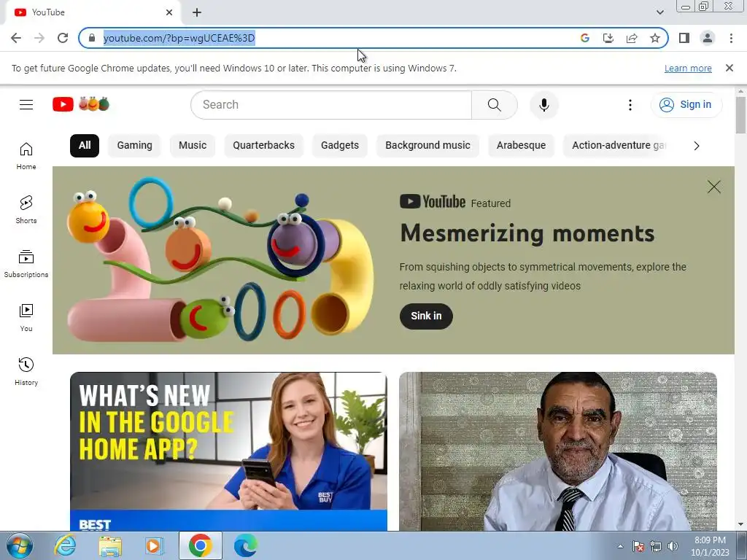The height and width of the screenshot is (560, 747).
Task: Click the Google search icon in address bar
Action: (585, 38)
